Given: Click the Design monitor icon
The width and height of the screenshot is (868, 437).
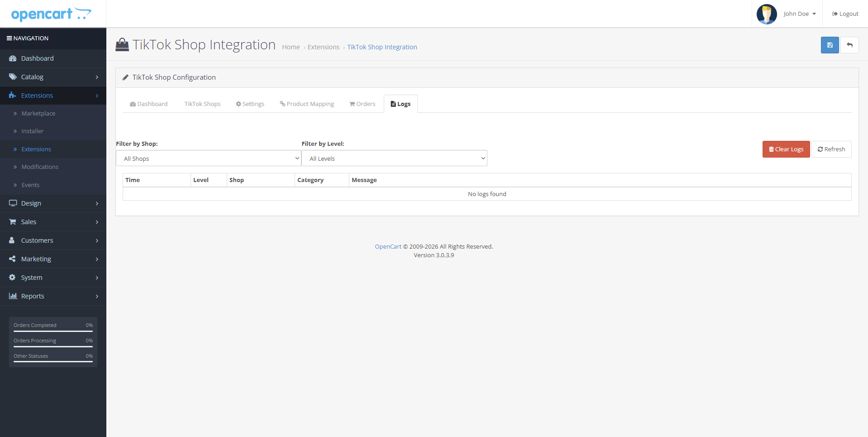Looking at the screenshot, I should [13, 203].
